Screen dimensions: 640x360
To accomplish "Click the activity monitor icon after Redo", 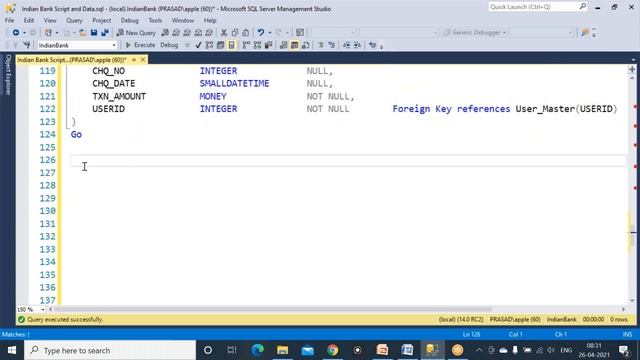I will [x=300, y=33].
